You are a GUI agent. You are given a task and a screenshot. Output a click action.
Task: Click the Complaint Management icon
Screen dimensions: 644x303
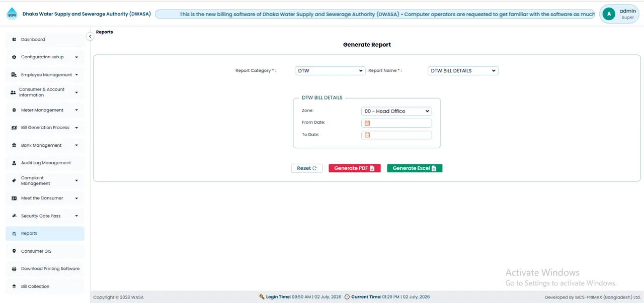tap(14, 180)
